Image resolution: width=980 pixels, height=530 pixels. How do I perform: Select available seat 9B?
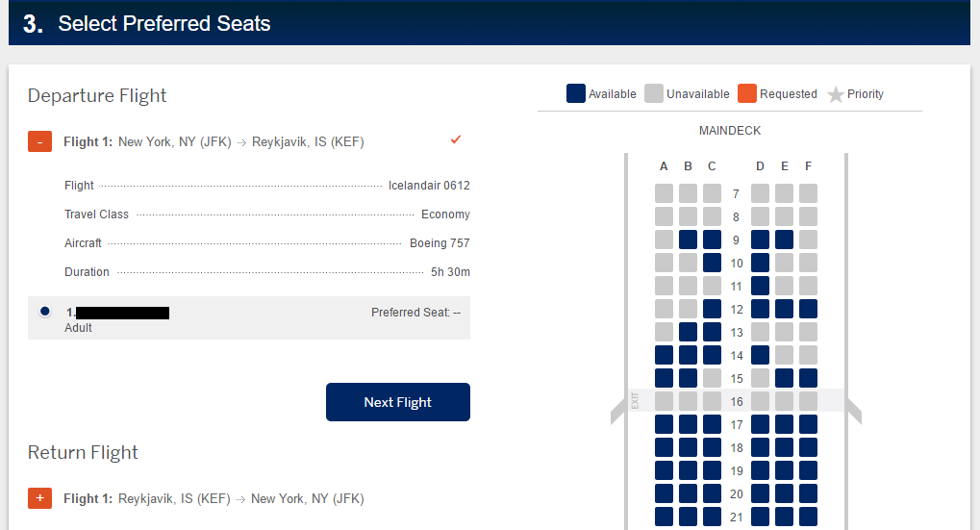coord(688,240)
